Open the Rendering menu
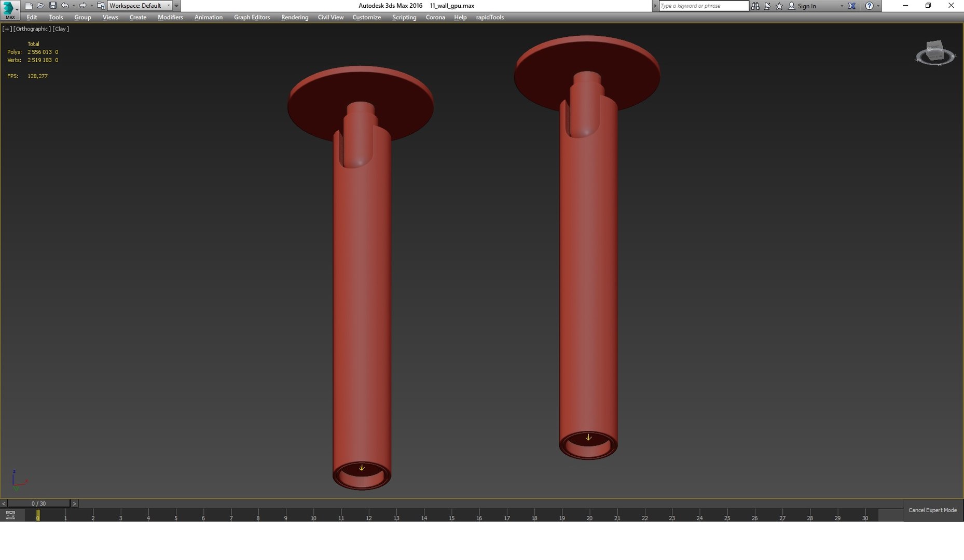 pos(294,17)
